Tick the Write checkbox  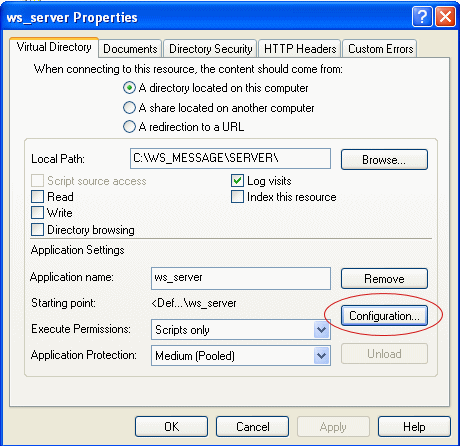(37, 213)
